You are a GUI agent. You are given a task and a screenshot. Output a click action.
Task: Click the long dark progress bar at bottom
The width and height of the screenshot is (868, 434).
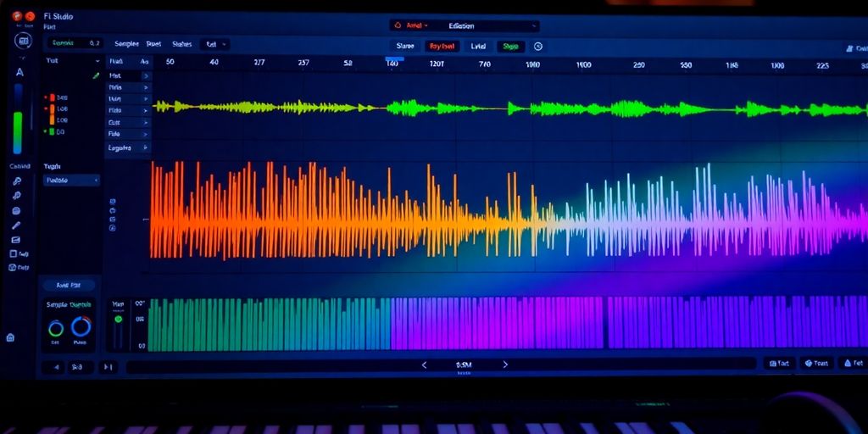coord(441,364)
